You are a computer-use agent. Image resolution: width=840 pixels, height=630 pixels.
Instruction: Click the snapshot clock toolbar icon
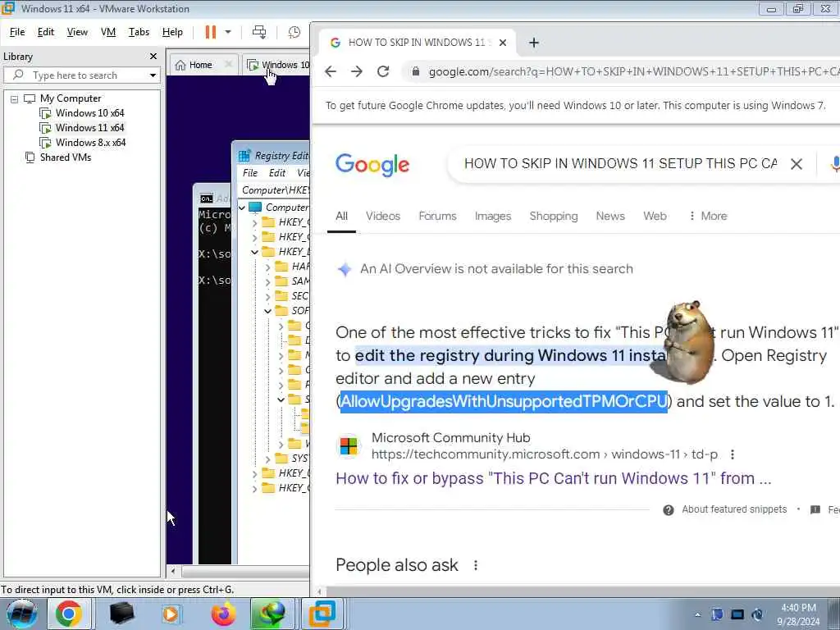[x=294, y=32]
